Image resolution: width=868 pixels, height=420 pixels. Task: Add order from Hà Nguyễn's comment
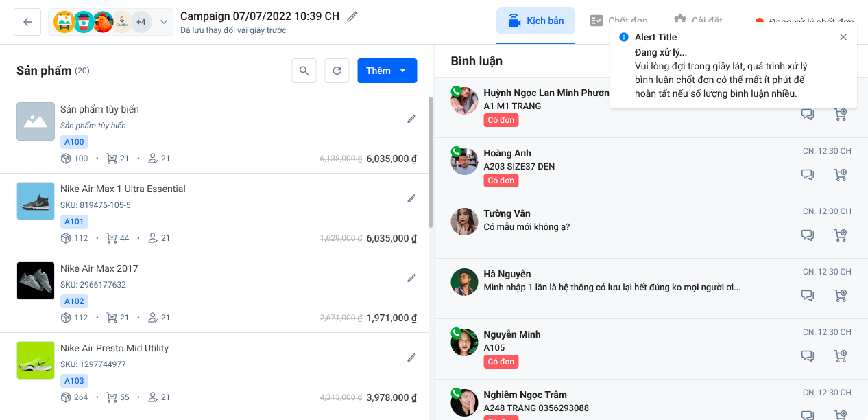tap(841, 296)
